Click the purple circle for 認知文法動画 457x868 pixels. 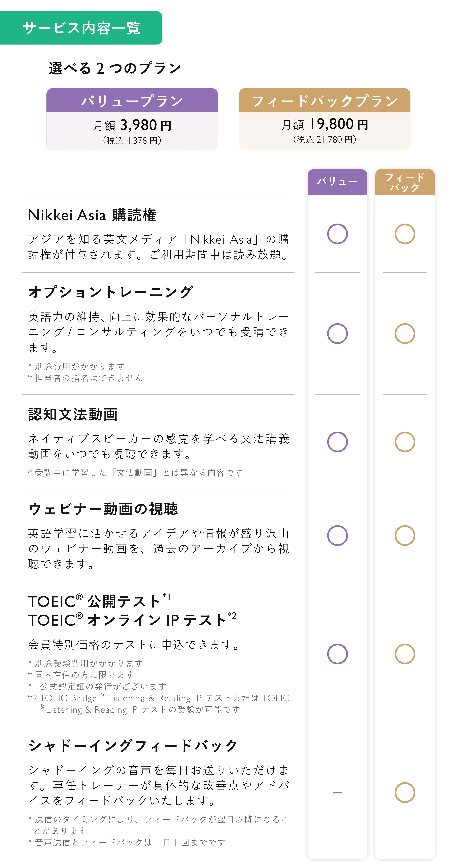click(337, 441)
